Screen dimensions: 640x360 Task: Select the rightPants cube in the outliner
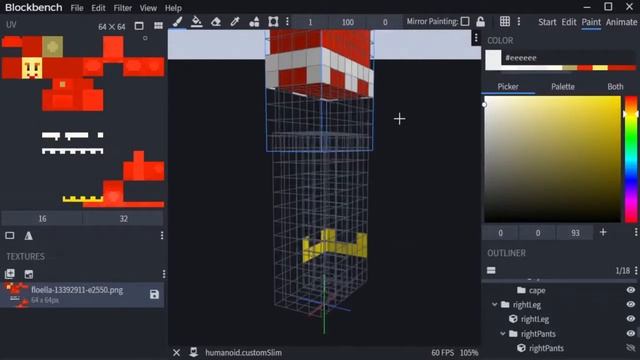[546, 348]
